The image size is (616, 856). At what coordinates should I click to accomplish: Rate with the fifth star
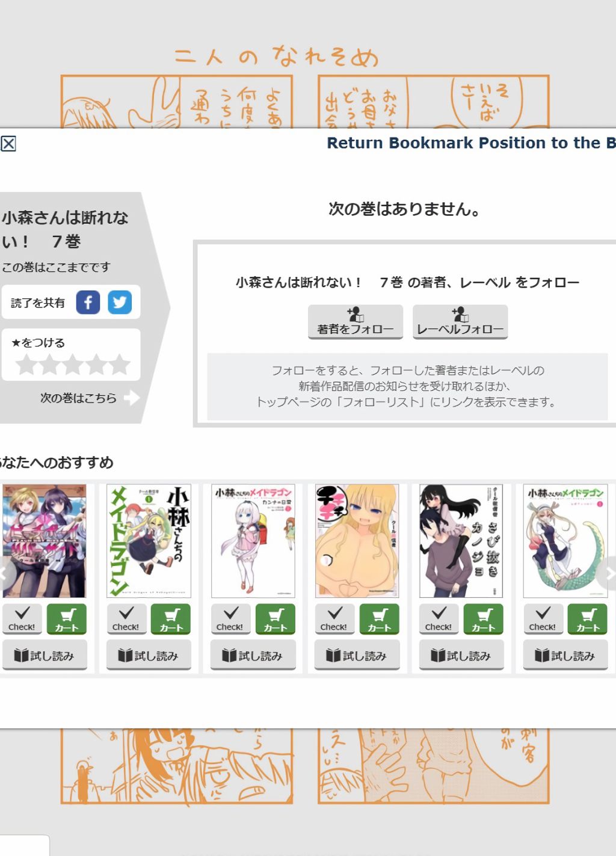coord(119,365)
